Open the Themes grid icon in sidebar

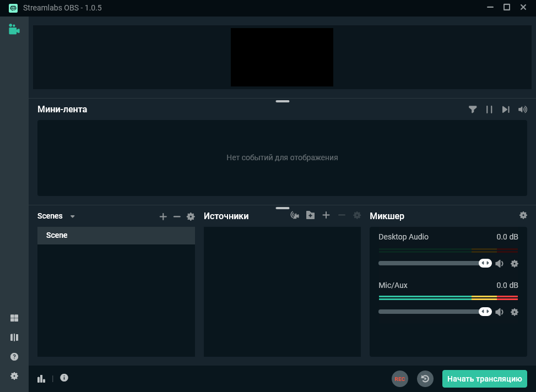point(14,318)
